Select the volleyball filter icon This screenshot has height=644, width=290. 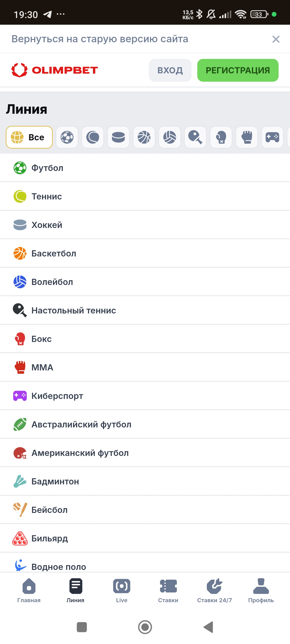click(x=170, y=137)
